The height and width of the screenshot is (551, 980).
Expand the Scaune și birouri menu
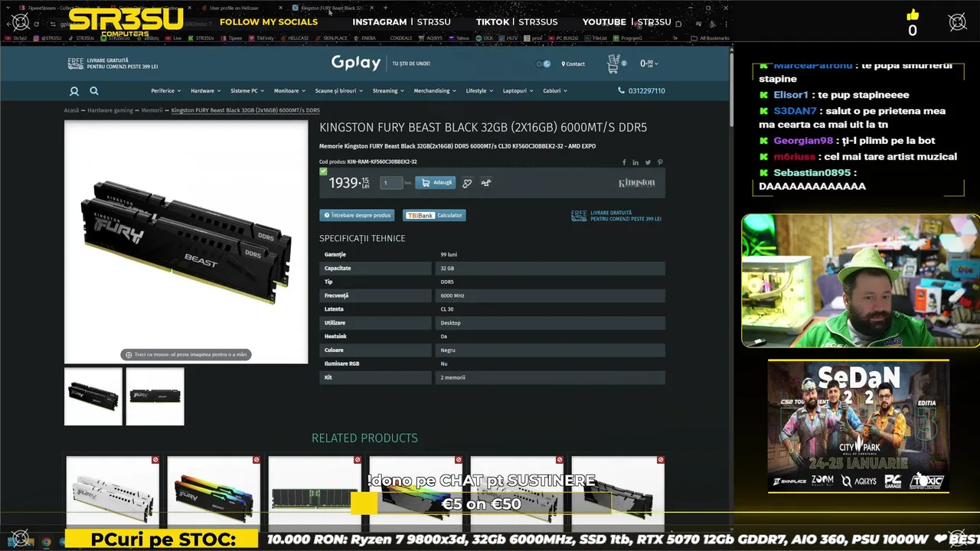(339, 91)
